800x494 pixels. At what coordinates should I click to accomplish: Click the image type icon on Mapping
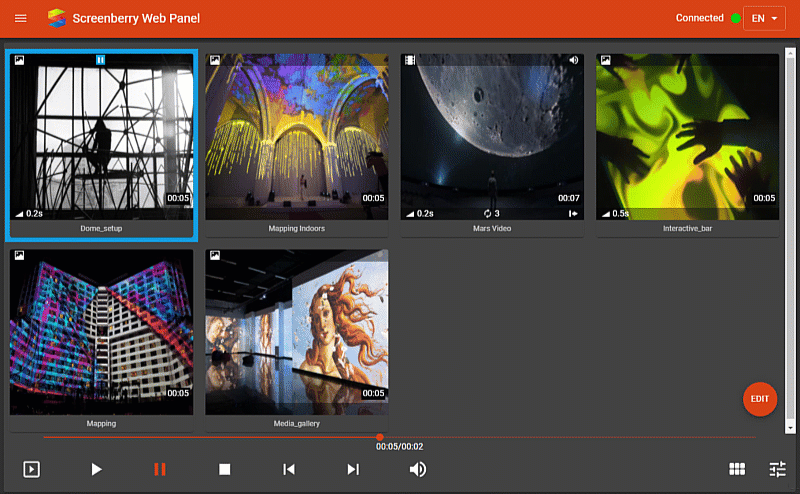(19, 255)
